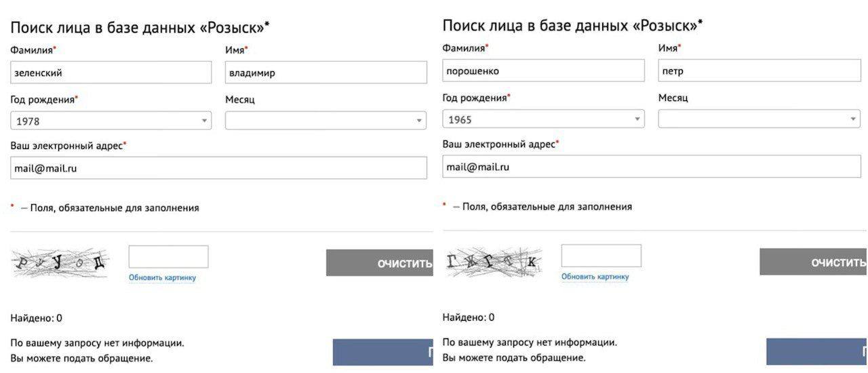This screenshot has height=373, width=868.
Task: Click the name field containing "владимир"
Action: point(325,73)
